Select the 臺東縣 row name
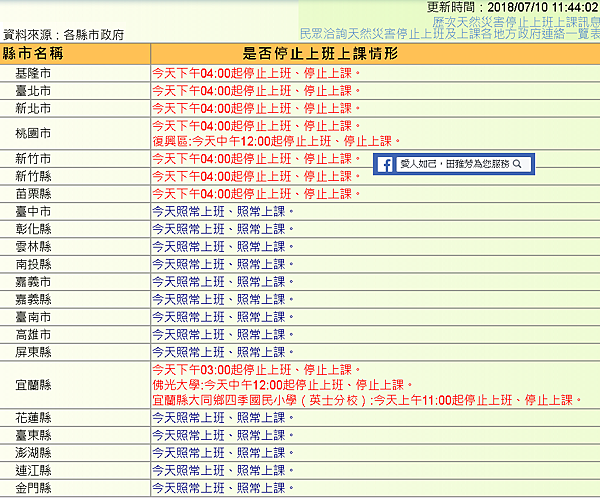600x498 pixels. tap(33, 435)
